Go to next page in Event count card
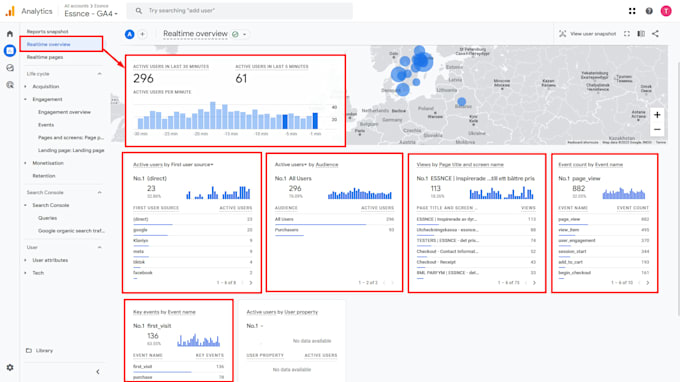 (647, 283)
